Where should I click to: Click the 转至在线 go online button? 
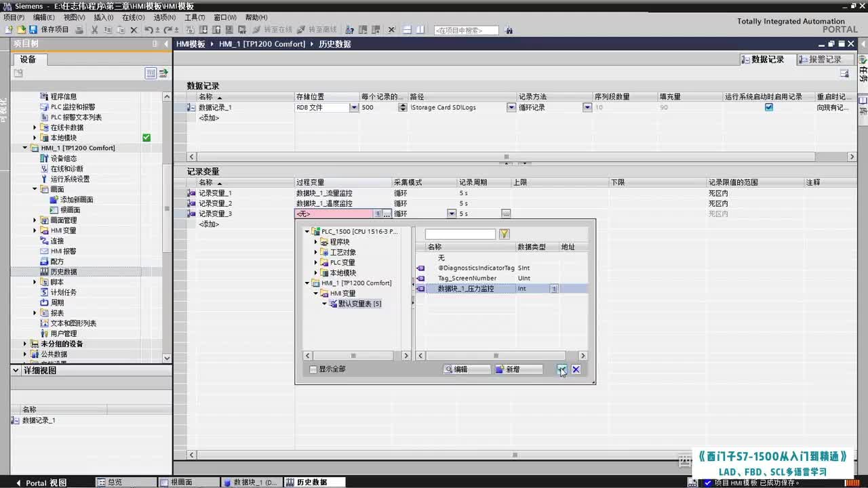click(273, 30)
